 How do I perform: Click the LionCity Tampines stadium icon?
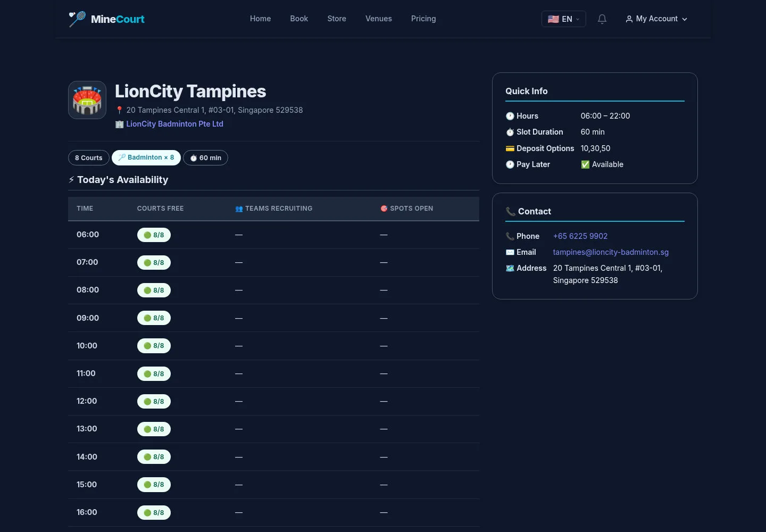coord(87,100)
